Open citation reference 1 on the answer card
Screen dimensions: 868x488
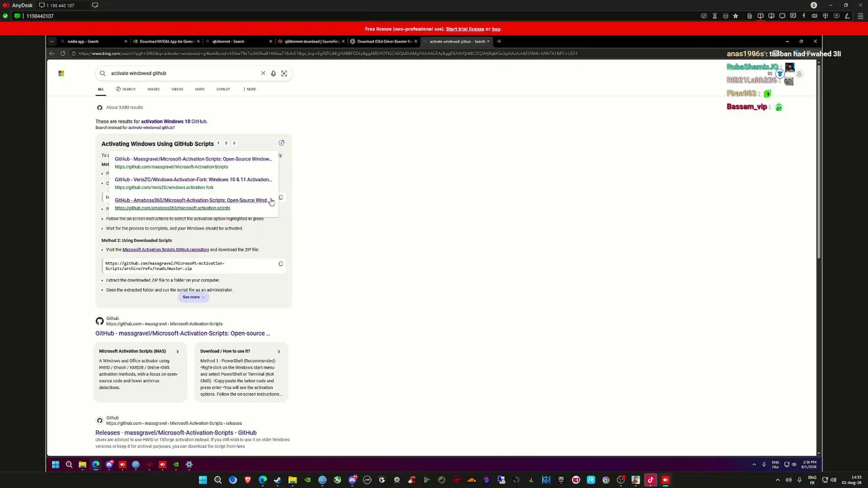(218, 143)
